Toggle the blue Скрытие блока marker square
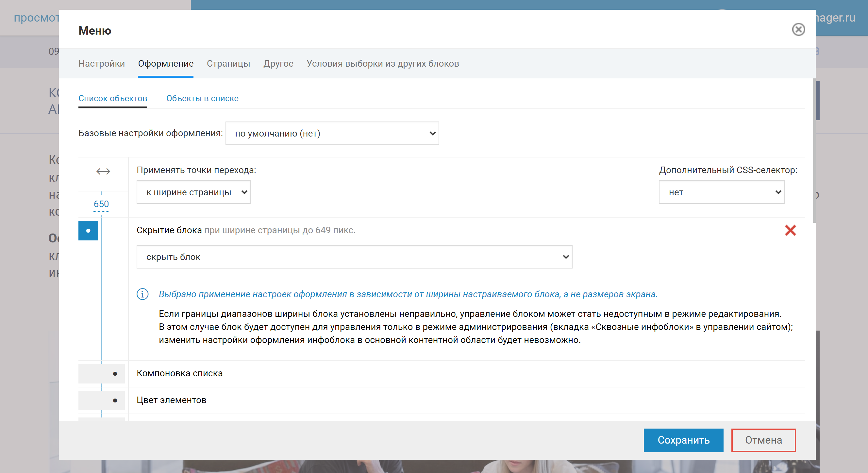The image size is (868, 473). (88, 231)
